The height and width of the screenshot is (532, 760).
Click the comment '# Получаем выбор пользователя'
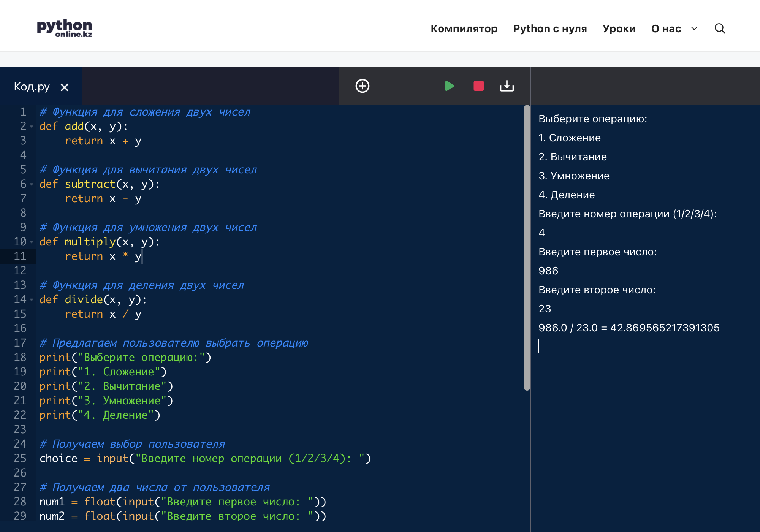(132, 444)
